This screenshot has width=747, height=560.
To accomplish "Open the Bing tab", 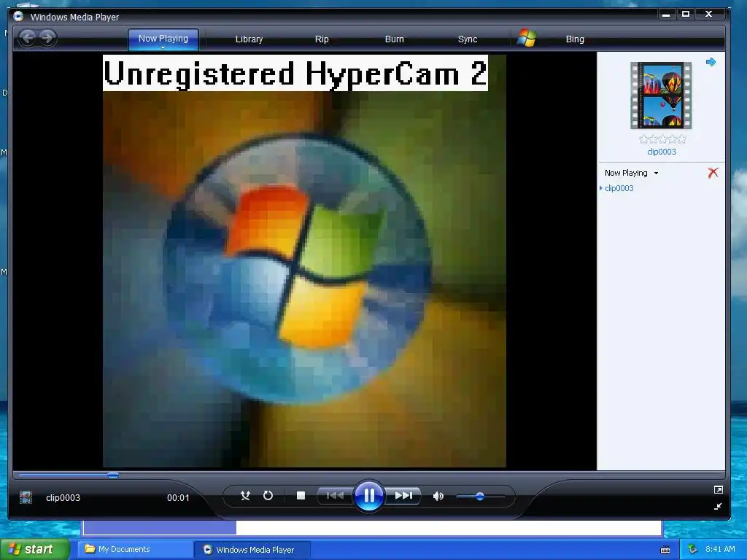I will coord(575,39).
